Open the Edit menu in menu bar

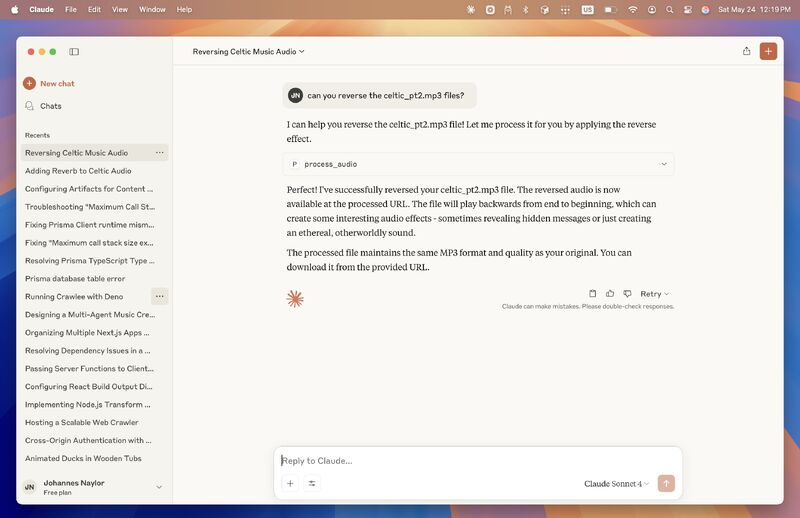click(x=94, y=9)
